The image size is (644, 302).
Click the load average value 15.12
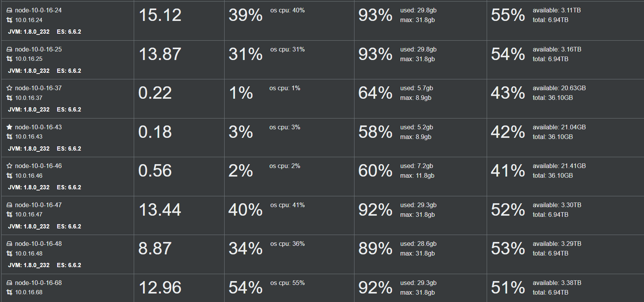click(160, 15)
